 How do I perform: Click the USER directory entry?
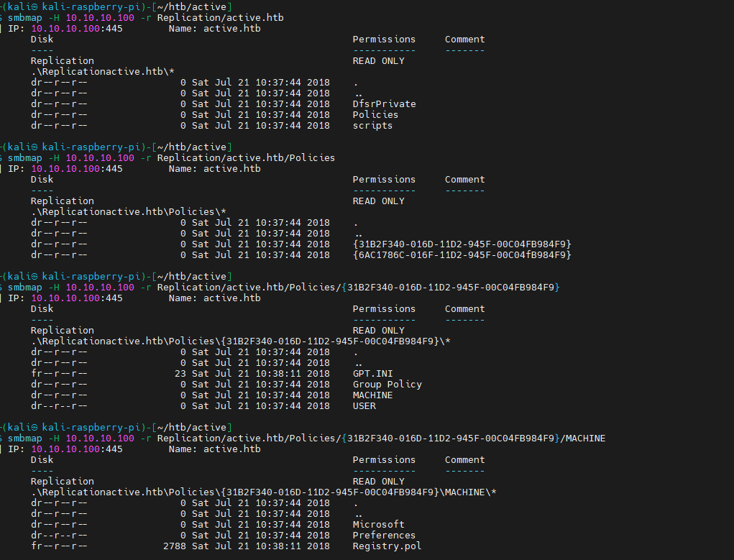tap(364, 406)
